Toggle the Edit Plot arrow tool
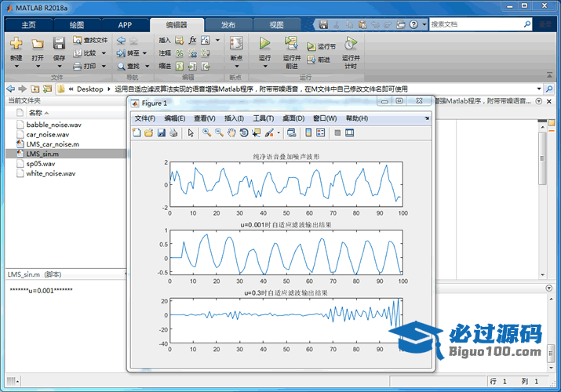Viewport: 561px width, 392px height. point(191,132)
